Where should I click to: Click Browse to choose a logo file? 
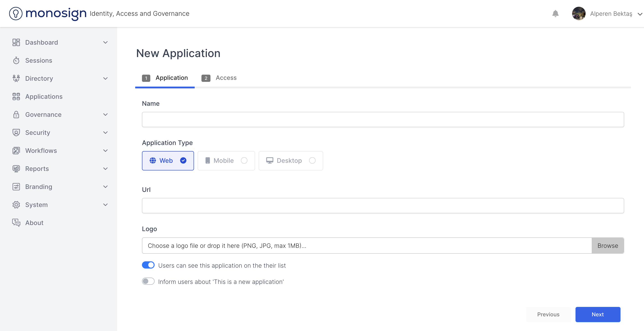[x=607, y=246]
